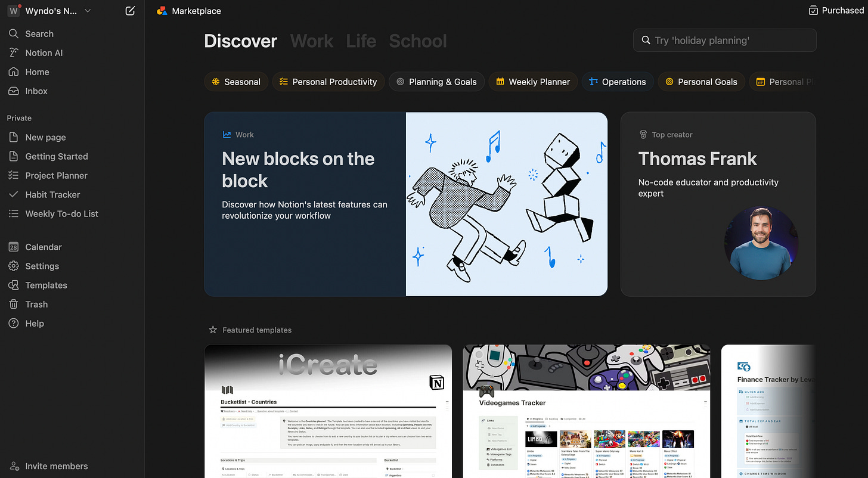
Task: Select the Planning & Goals chip
Action: (x=436, y=82)
